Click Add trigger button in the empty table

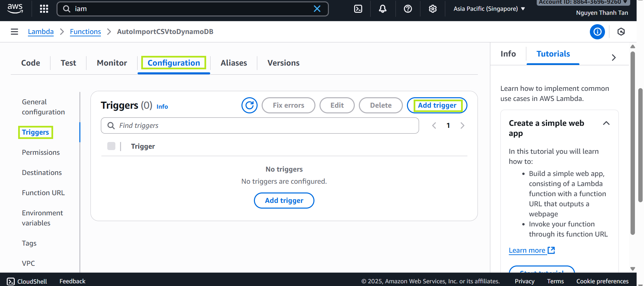click(x=284, y=201)
